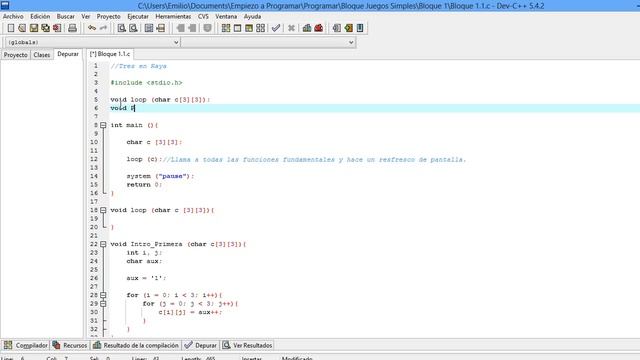
Task: Open the Edición menu
Action: [40, 16]
